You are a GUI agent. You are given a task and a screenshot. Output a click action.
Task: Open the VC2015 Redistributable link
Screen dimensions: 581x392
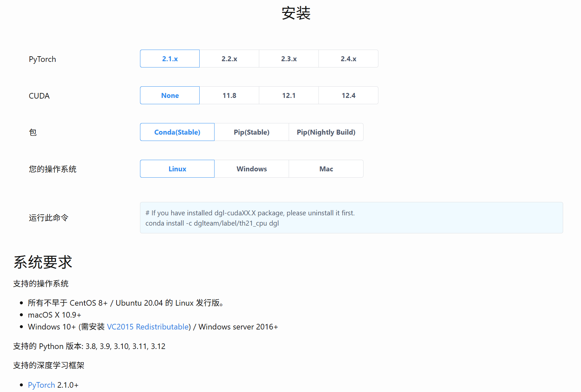point(148,327)
